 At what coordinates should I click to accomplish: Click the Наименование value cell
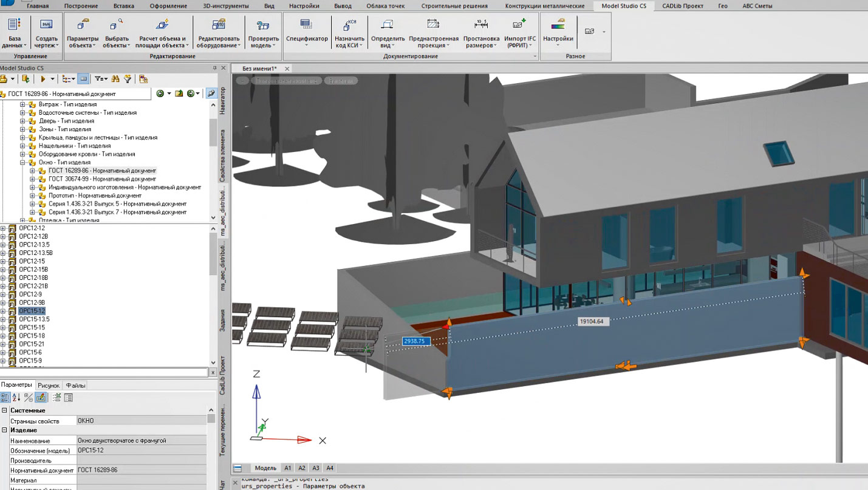coord(142,440)
